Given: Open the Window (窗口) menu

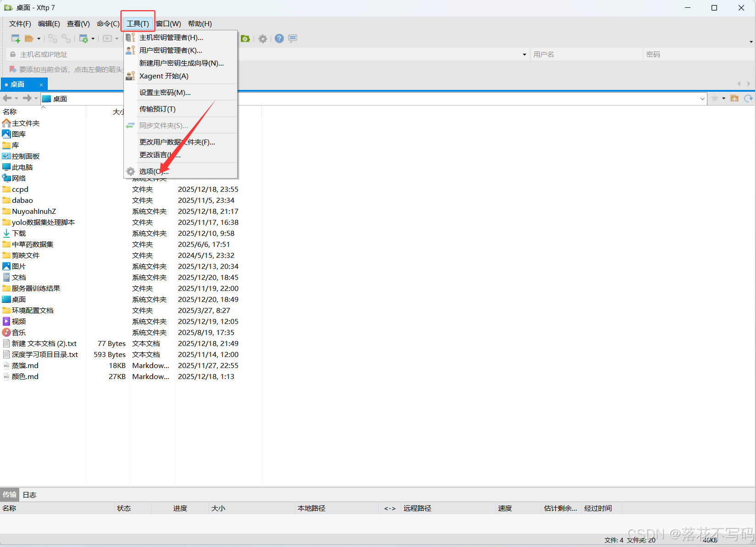Looking at the screenshot, I should coord(168,24).
